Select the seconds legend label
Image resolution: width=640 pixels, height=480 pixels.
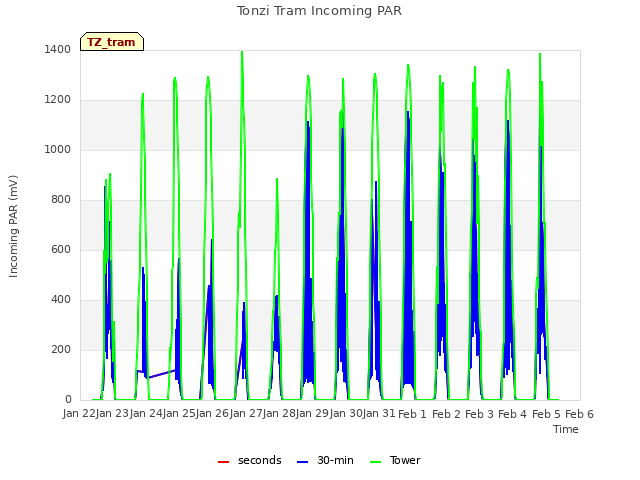coord(260,460)
